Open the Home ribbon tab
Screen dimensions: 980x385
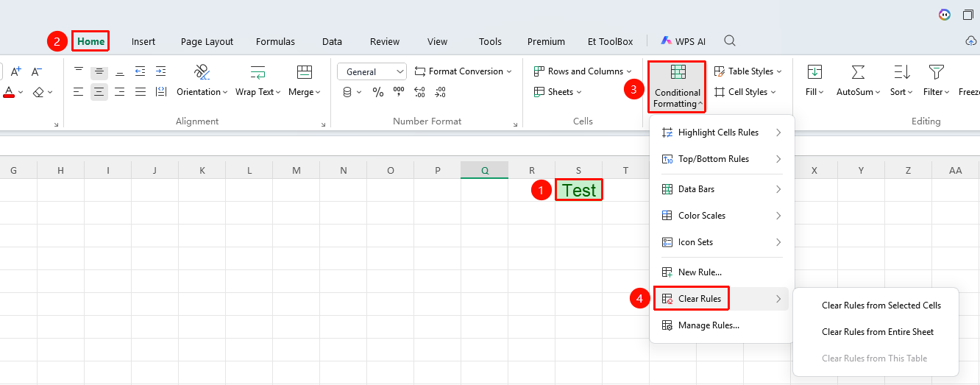point(90,41)
